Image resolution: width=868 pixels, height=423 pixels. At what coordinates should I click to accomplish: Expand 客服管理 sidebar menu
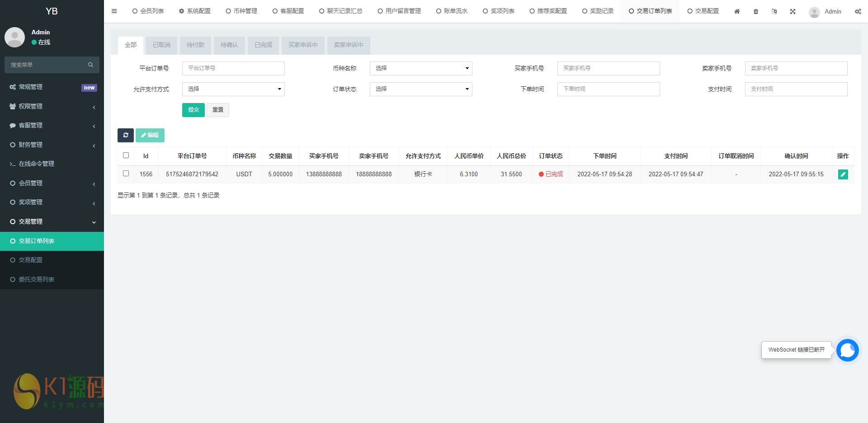pos(52,125)
